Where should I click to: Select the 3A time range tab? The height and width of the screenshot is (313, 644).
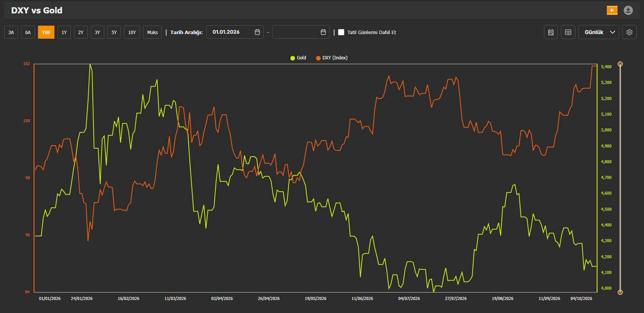[x=11, y=32]
